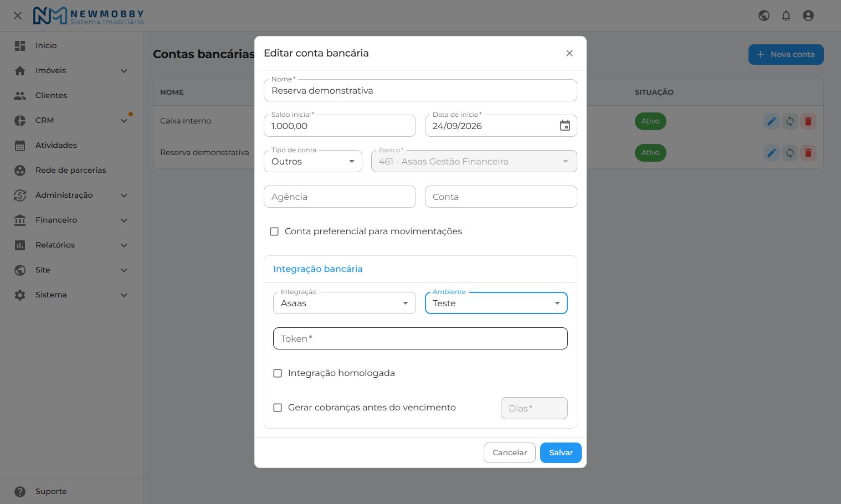
Task: Click the NewMobby logo
Action: point(89,16)
